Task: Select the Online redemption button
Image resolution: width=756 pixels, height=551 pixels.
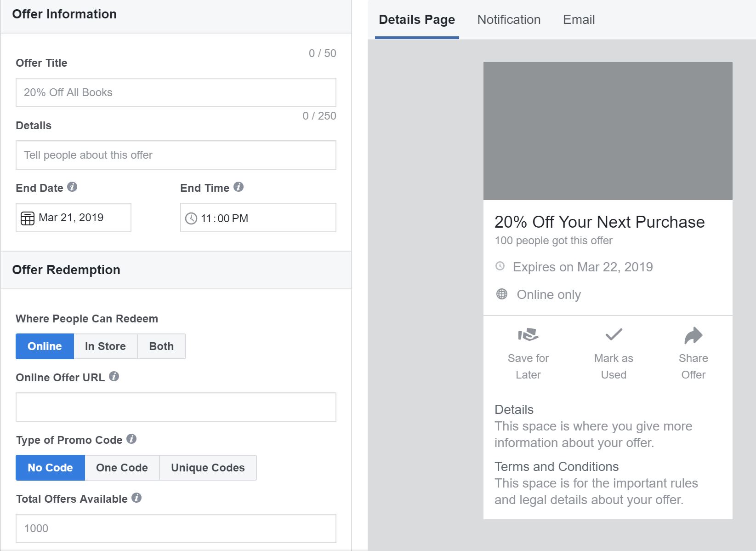Action: (x=45, y=346)
